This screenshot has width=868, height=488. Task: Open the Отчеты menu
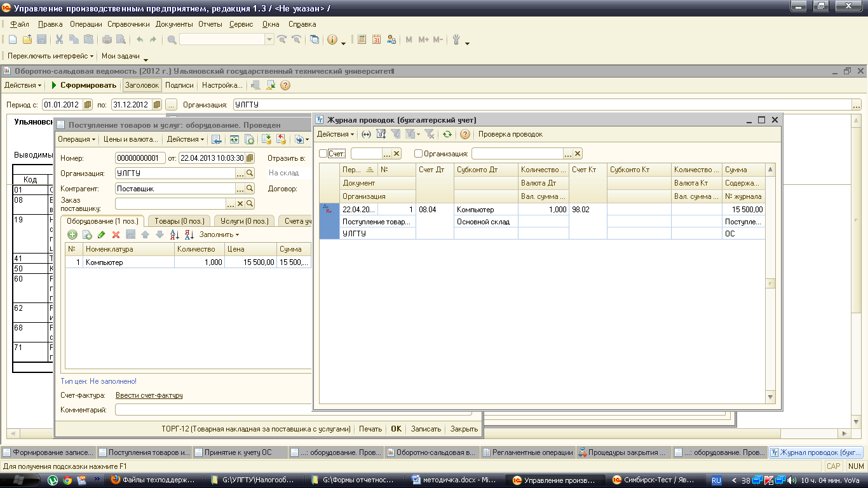pos(210,24)
